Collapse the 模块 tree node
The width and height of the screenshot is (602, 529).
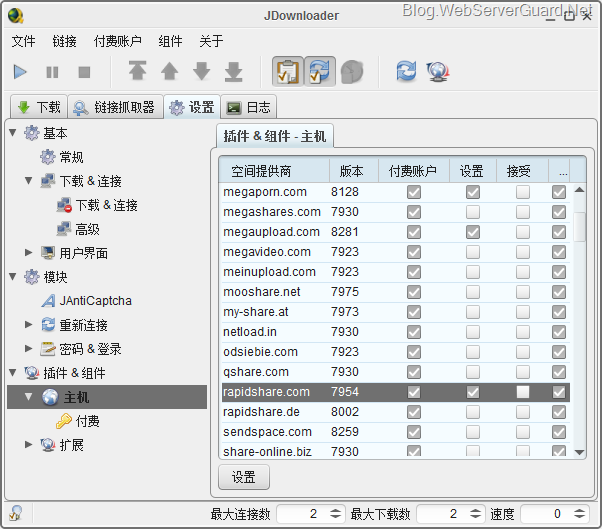[x=13, y=276]
